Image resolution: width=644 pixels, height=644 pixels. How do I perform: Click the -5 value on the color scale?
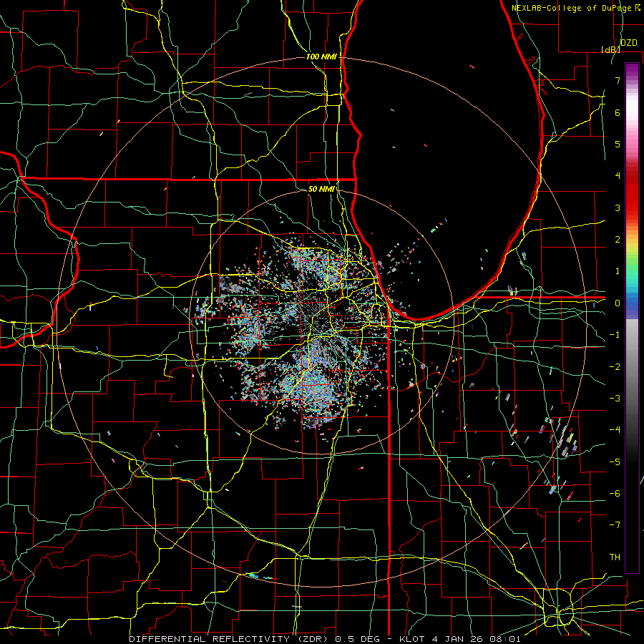click(x=615, y=462)
